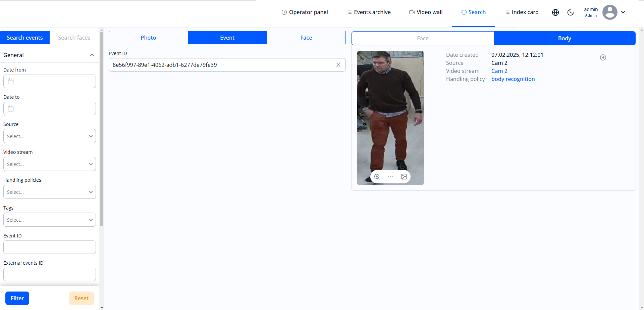Open the admin account dropdown chevron
Screen dimensions: 644x310
tap(623, 12)
